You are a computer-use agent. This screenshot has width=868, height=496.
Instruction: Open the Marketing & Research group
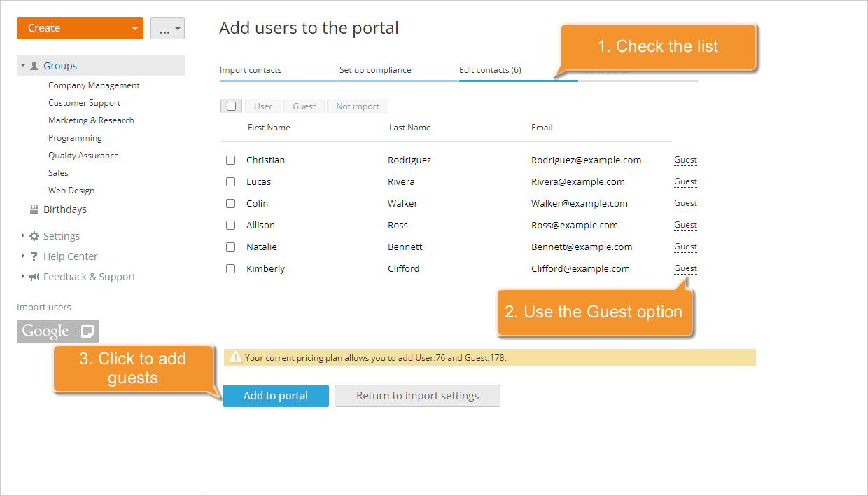pos(91,120)
